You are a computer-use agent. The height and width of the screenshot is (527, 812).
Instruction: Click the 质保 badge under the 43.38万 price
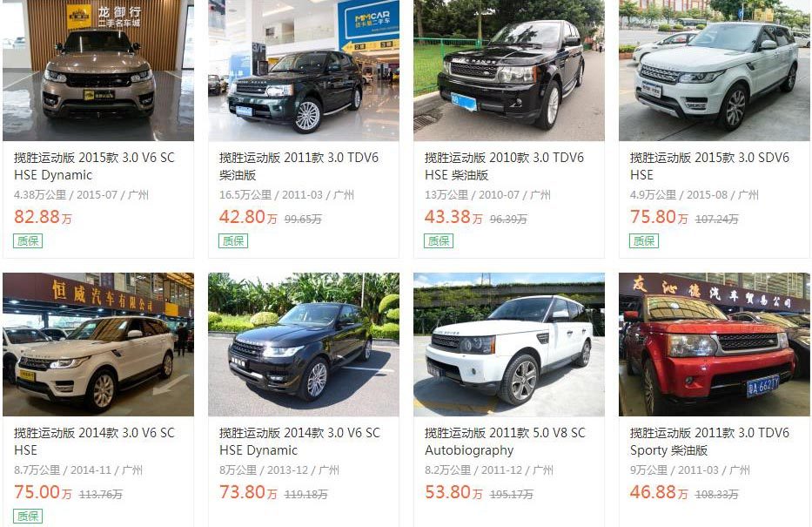(439, 241)
